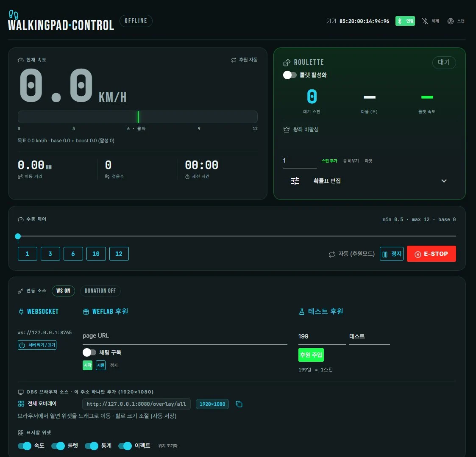Click the WS ON status chip
This screenshot has height=457, width=476.
[x=63, y=291]
